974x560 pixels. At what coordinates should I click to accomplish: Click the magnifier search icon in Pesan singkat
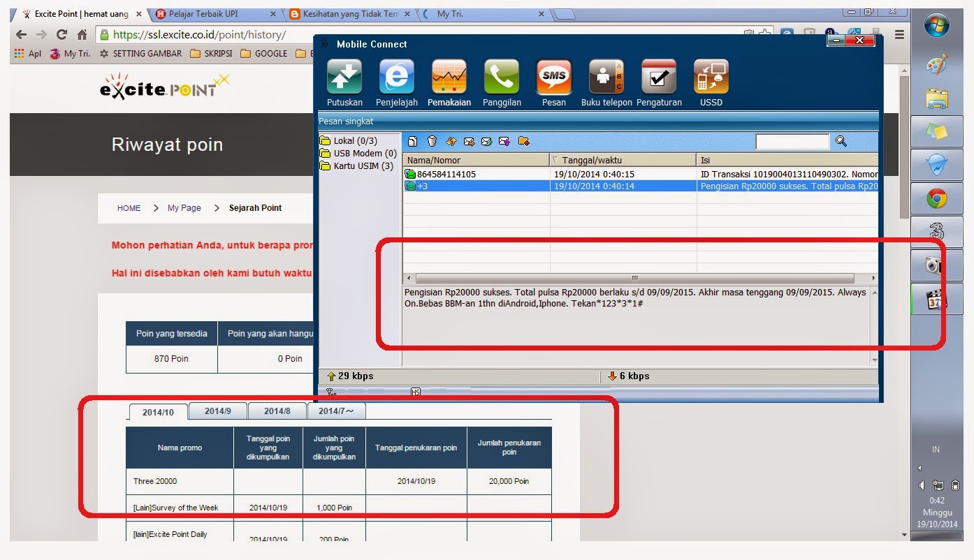841,141
